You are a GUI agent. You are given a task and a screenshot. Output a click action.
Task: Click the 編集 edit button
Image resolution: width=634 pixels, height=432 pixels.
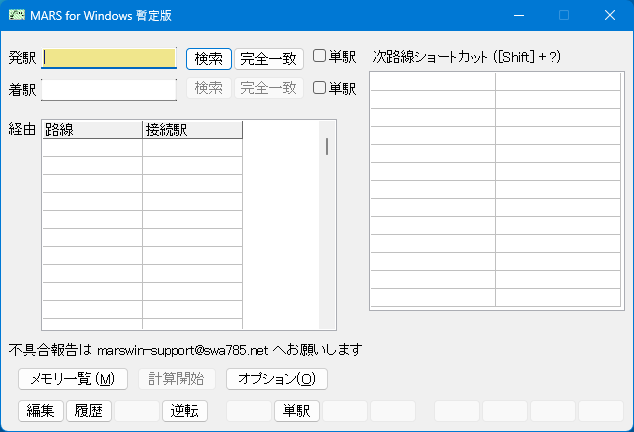pyautogui.click(x=40, y=411)
